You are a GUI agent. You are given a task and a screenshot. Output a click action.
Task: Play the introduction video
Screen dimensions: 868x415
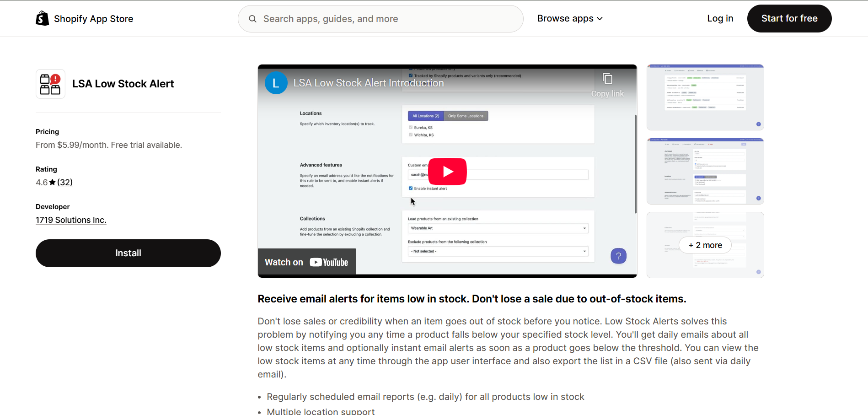tap(447, 172)
